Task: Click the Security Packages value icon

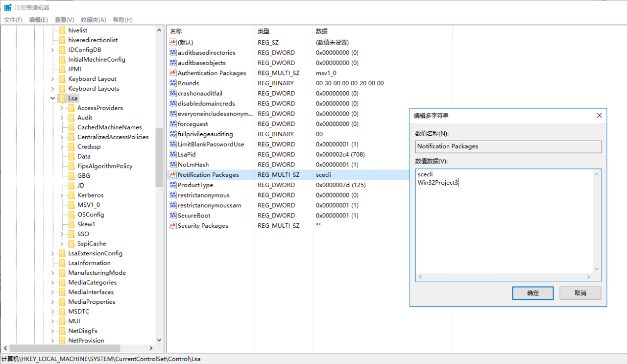Action: [172, 226]
